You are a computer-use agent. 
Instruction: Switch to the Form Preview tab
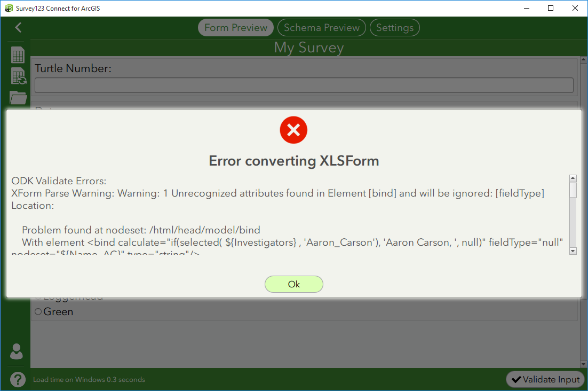[236, 28]
